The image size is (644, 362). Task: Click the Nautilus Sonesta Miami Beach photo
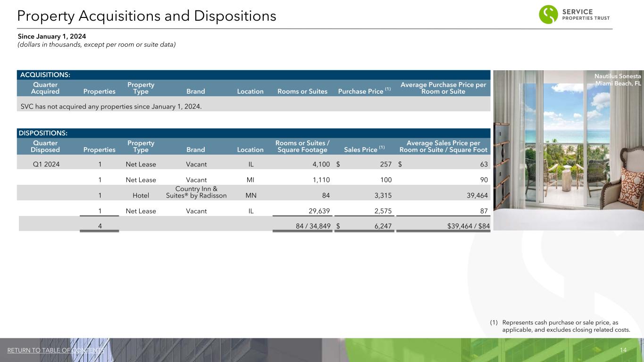pos(568,156)
